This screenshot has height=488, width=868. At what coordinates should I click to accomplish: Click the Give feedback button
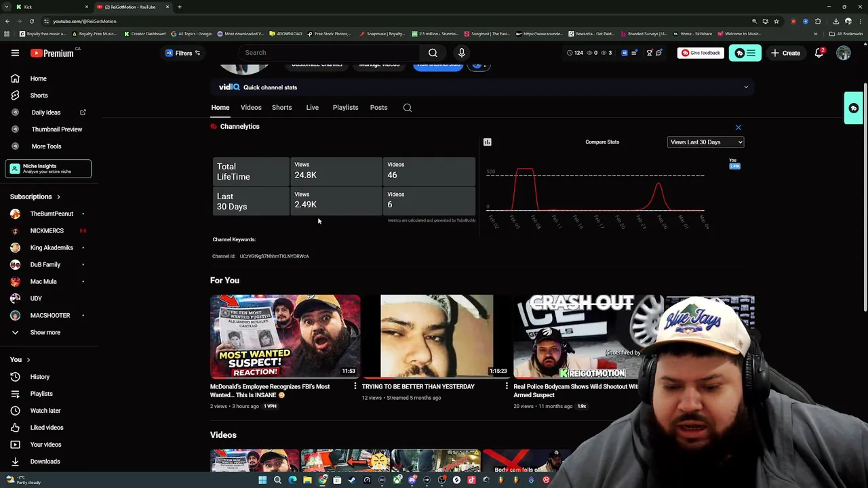(701, 53)
